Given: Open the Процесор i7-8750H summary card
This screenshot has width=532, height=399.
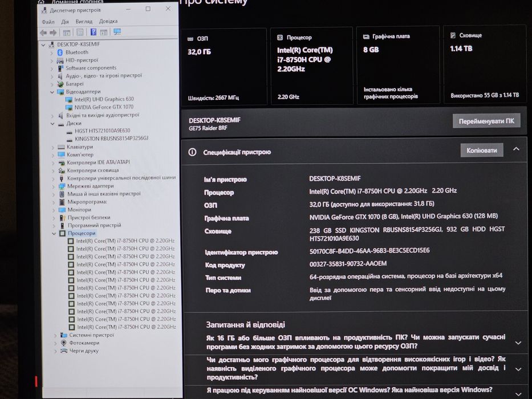Looking at the screenshot, I should coord(311,66).
